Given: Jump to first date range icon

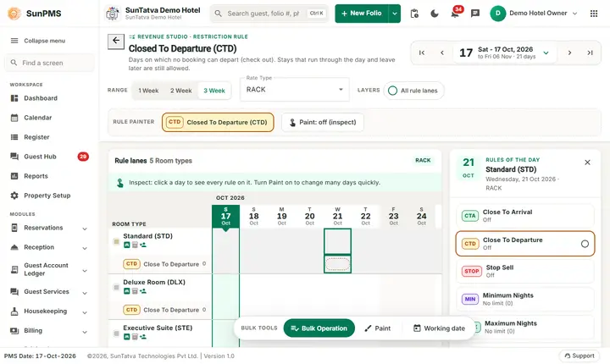Looking at the screenshot, I should (422, 52).
